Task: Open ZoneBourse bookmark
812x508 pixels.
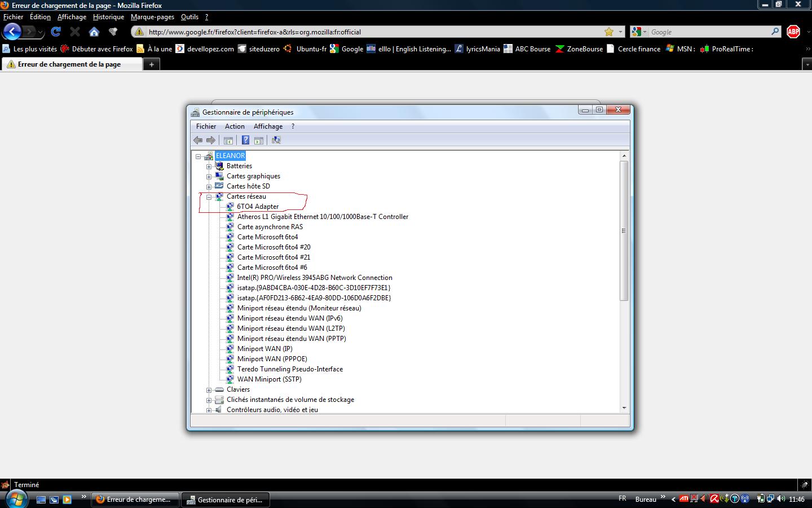Action: coord(579,49)
